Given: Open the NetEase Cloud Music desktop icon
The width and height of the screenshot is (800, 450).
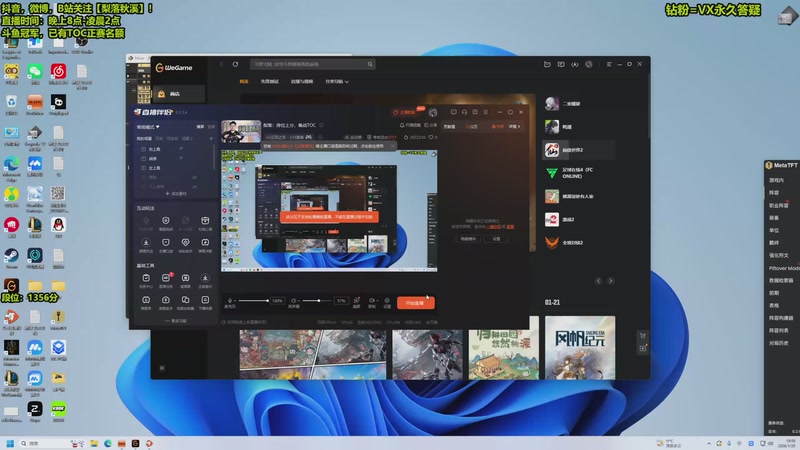Looking at the screenshot, I should click(58, 72).
